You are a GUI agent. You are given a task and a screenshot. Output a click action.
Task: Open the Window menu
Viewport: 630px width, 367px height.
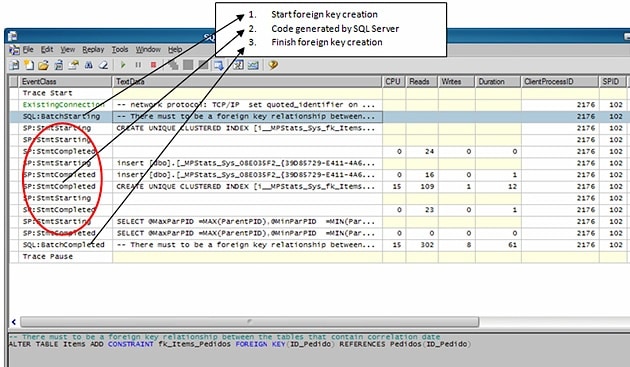click(148, 50)
